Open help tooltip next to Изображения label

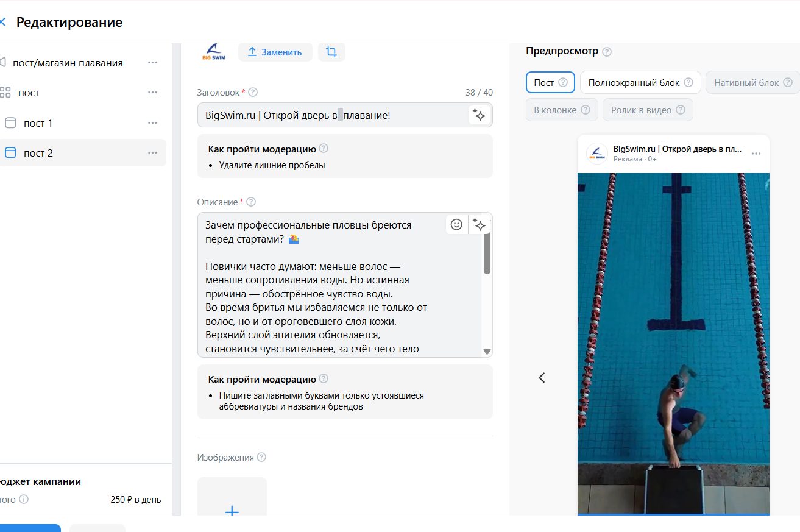[x=261, y=458]
